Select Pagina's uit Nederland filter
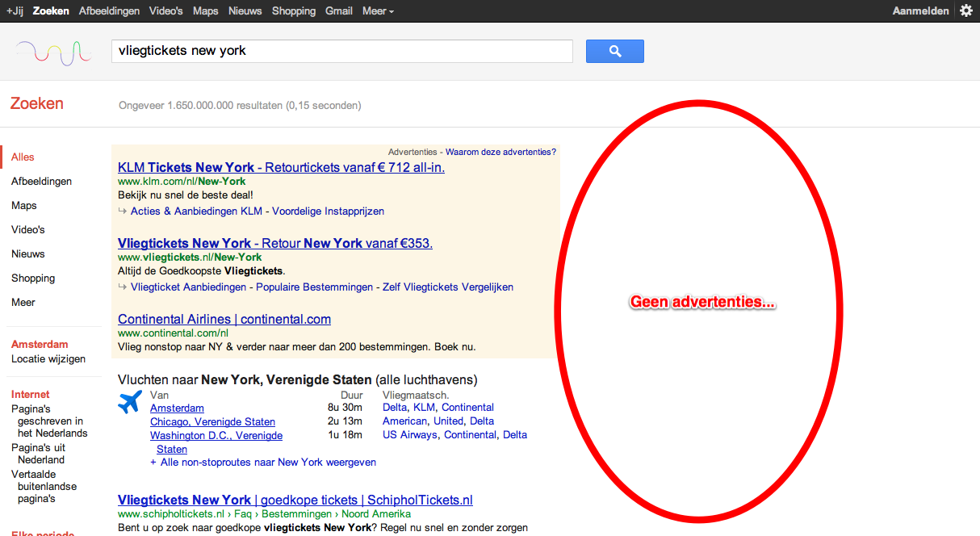Viewport: 980px width, 536px height. 38,454
